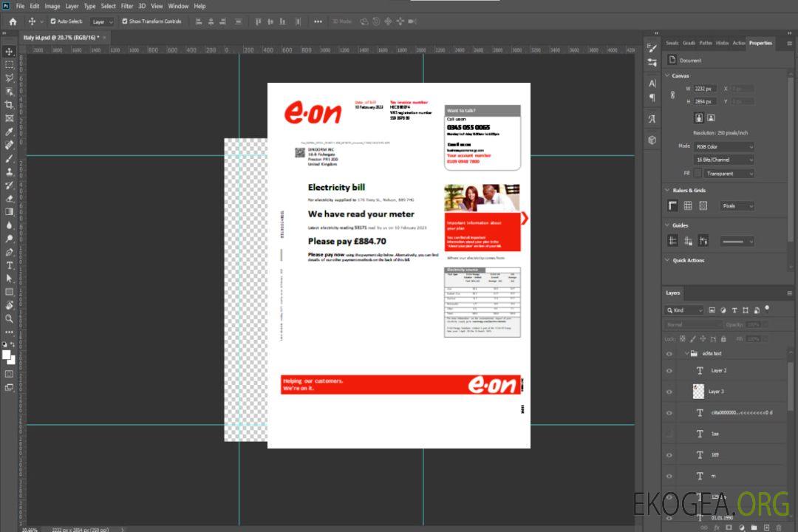This screenshot has width=798, height=532.
Task: Choose the Zoom tool
Action: point(10,318)
